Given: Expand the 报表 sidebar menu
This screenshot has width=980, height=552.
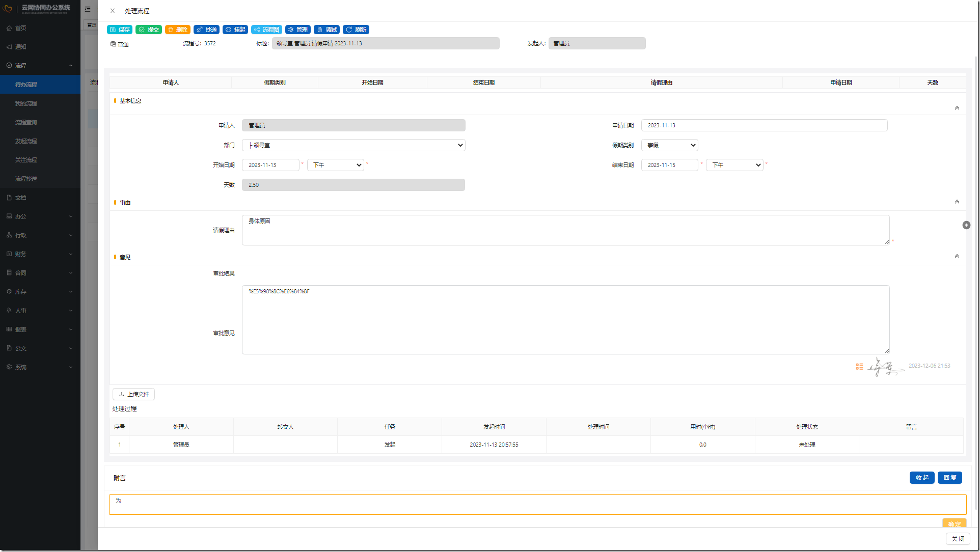Looking at the screenshot, I should click(x=40, y=329).
